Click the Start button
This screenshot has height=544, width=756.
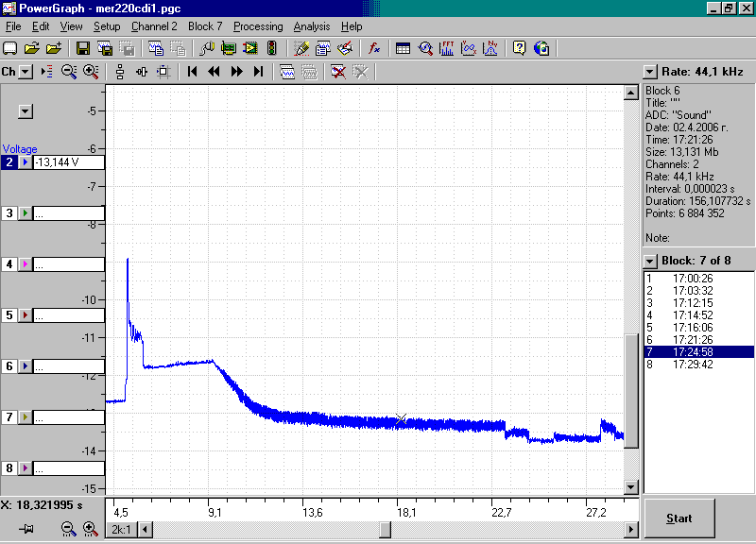pyautogui.click(x=679, y=518)
